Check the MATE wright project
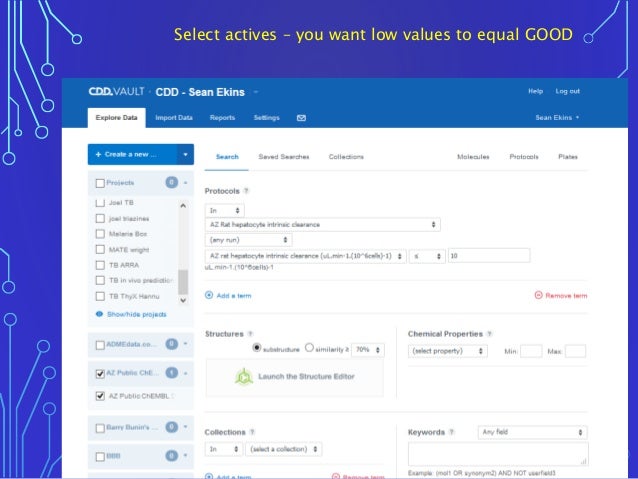The height and width of the screenshot is (479, 638). tap(100, 249)
